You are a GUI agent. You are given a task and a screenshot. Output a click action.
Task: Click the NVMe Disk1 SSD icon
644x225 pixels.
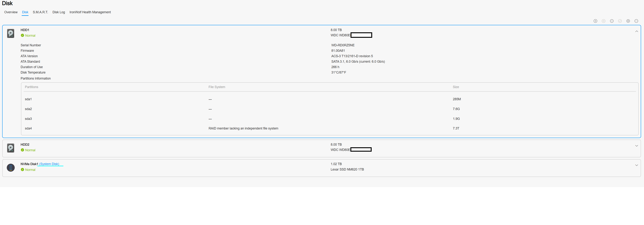[x=11, y=167]
